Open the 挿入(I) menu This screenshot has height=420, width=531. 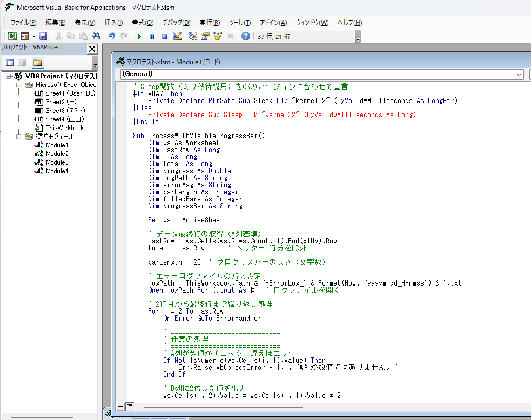point(113,23)
